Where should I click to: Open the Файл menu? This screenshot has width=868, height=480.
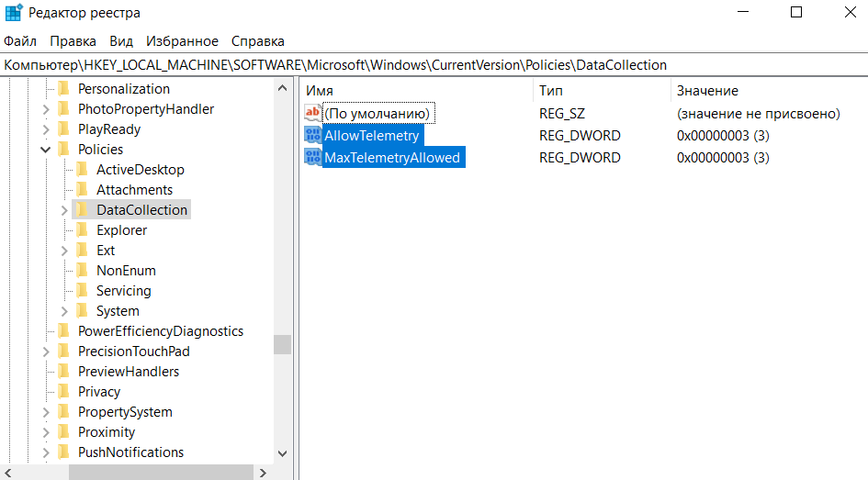(20, 41)
